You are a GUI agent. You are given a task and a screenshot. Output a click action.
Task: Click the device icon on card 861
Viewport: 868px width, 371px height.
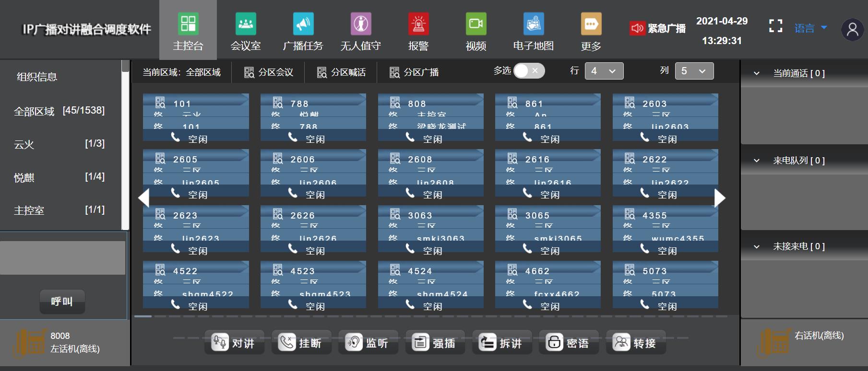(x=512, y=103)
